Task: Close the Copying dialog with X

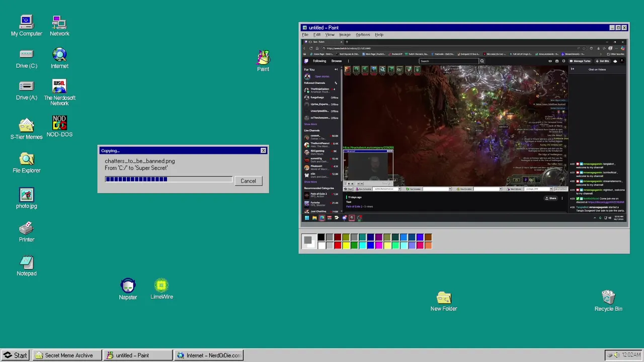Action: [x=263, y=150]
